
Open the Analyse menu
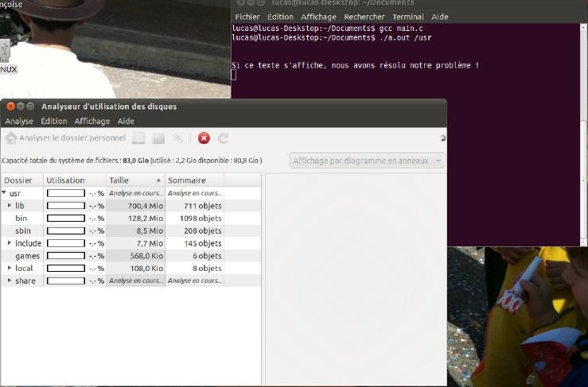(x=19, y=122)
